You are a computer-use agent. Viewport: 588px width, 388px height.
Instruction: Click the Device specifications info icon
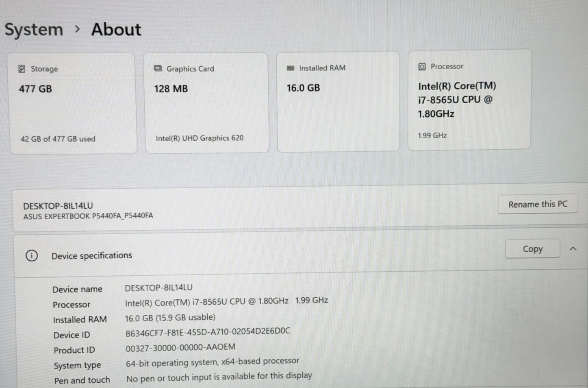pyautogui.click(x=32, y=255)
